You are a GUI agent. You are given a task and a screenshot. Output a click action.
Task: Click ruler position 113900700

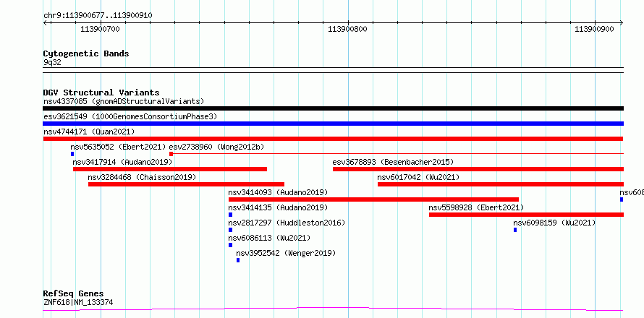[100, 29]
